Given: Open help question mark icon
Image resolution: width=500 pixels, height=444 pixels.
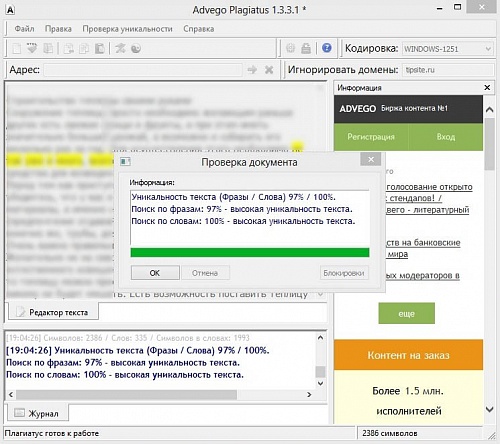Looking at the screenshot, I should click(327, 48).
